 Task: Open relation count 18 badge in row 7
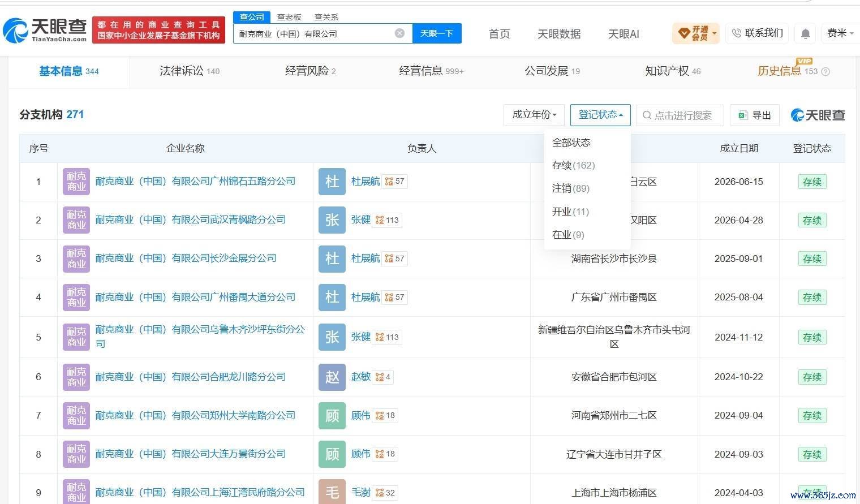coord(385,415)
